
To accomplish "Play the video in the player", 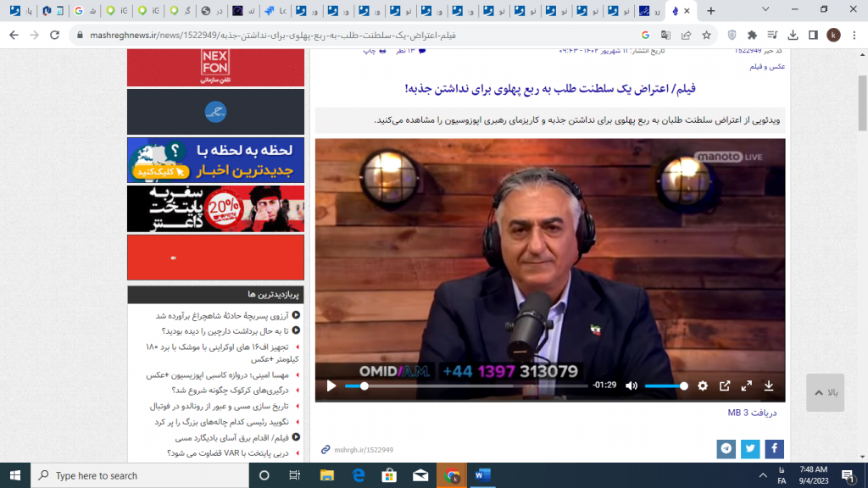I will pyautogui.click(x=331, y=386).
